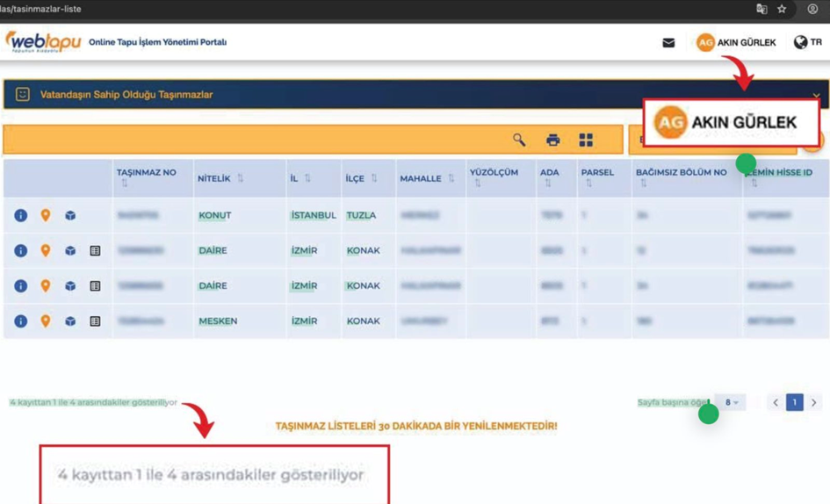Open table details icon in MESKEN row
The height and width of the screenshot is (504, 830).
(95, 321)
